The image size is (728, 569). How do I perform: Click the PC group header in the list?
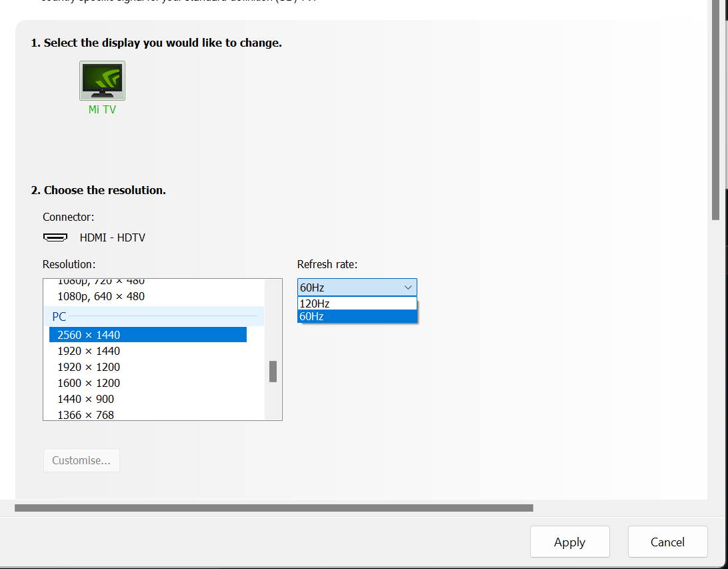(59, 317)
